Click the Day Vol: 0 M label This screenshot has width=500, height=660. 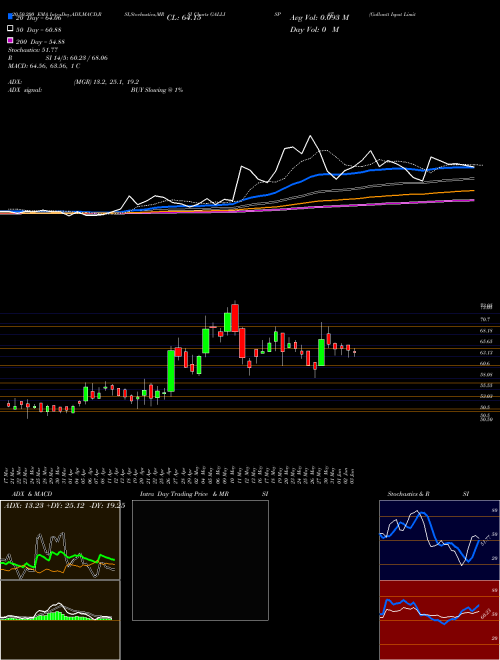coord(314,29)
